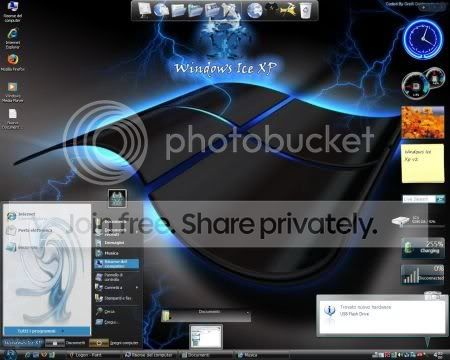Click the CPU meter gauge gadget
This screenshot has height=360, width=450.
point(415,86)
